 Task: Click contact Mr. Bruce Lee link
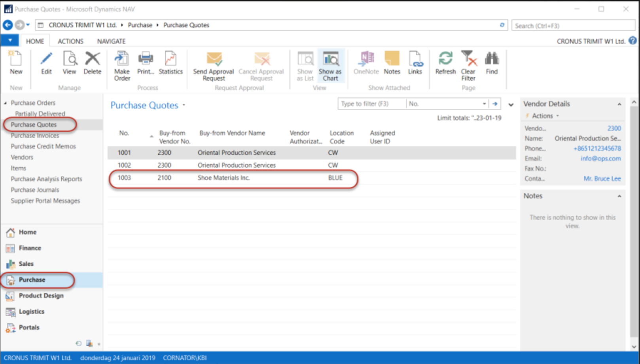[x=602, y=179]
